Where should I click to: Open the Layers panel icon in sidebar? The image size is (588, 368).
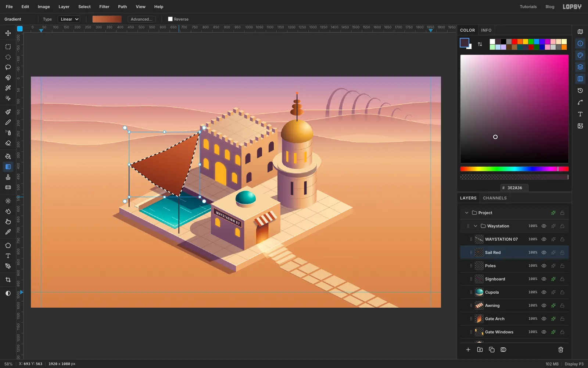pos(580,67)
